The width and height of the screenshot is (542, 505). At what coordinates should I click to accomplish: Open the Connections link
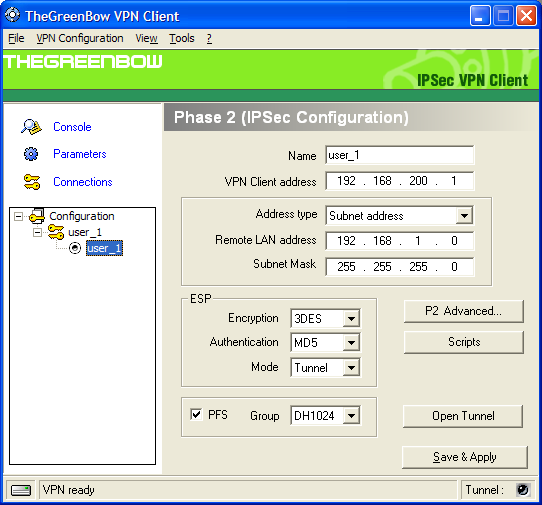point(83,182)
